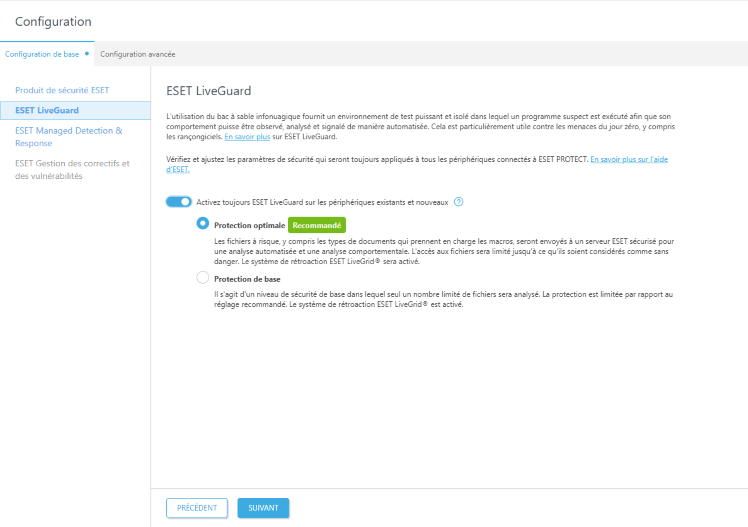Click the Protection de base label text
Screen dimensions: 748x527
(247, 279)
